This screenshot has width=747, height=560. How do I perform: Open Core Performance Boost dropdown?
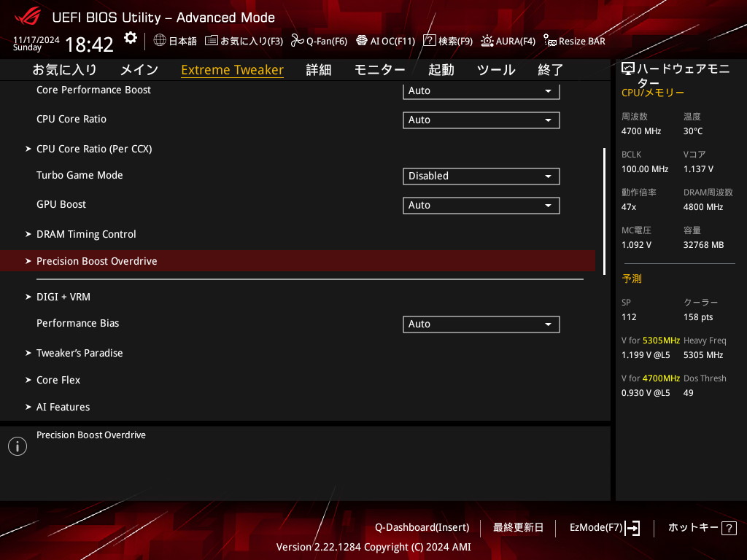pos(481,90)
